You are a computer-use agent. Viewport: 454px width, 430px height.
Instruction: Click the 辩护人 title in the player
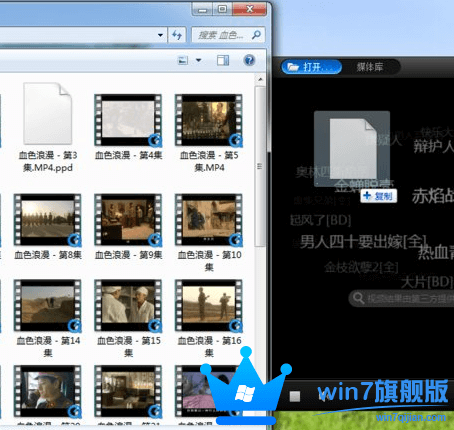coord(434,146)
